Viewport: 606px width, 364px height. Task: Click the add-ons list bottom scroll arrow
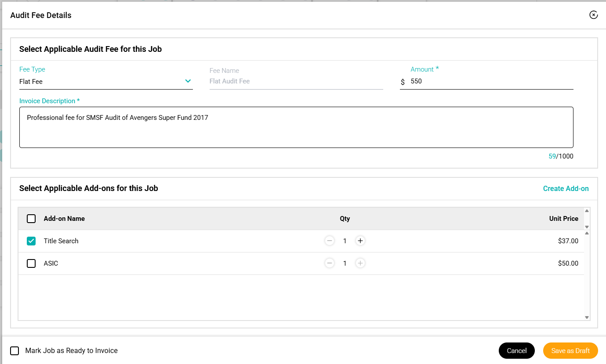(587, 317)
